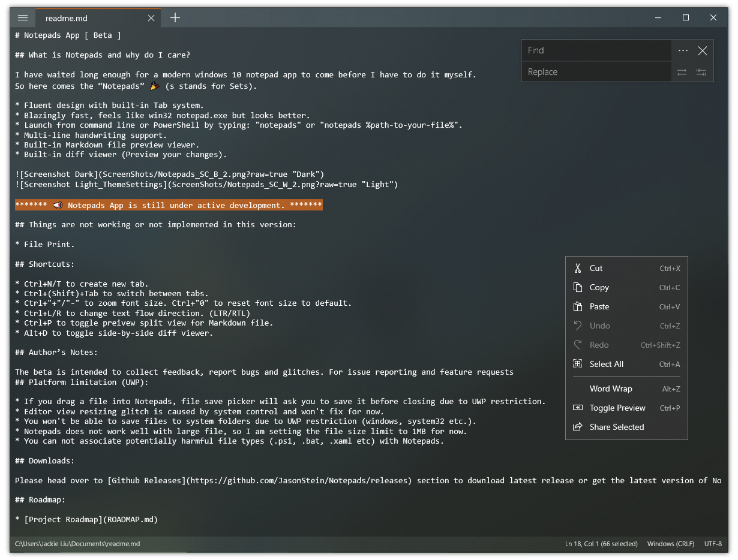Click the replace next icon
The image size is (738, 560).
pos(682,72)
